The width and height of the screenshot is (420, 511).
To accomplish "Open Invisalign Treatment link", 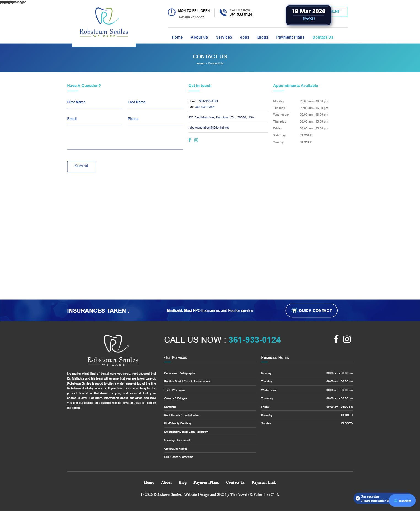I will pos(177,440).
